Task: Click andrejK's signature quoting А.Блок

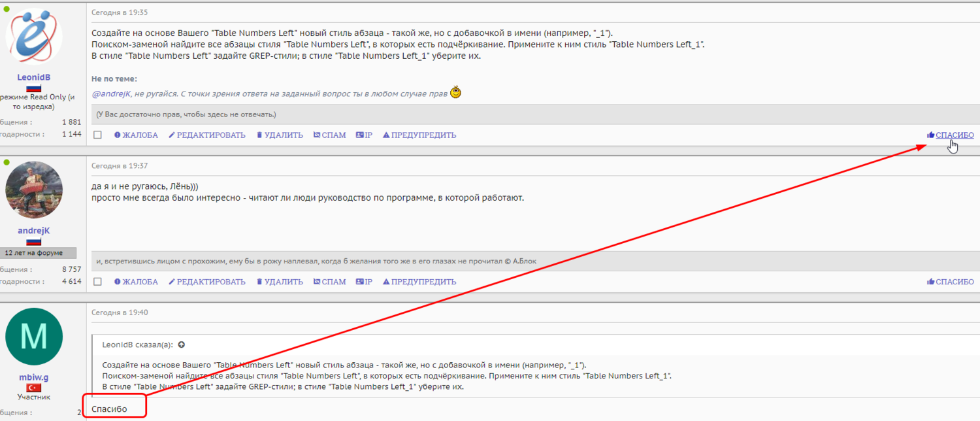Action: click(316, 261)
